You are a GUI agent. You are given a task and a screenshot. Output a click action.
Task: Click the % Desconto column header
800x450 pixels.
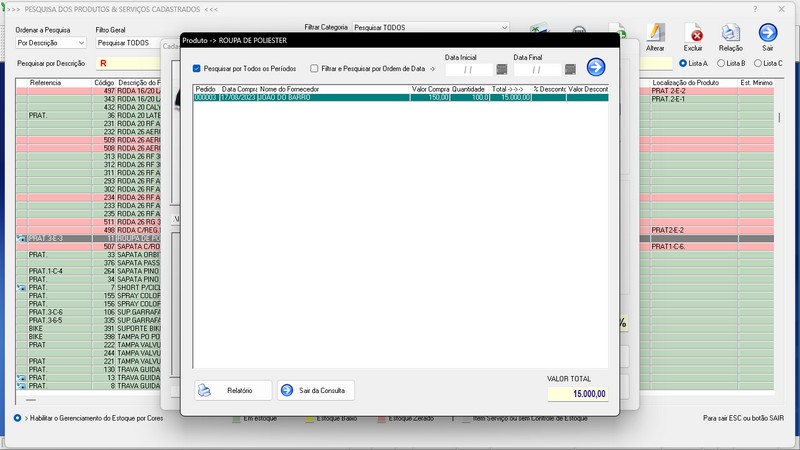[549, 89]
